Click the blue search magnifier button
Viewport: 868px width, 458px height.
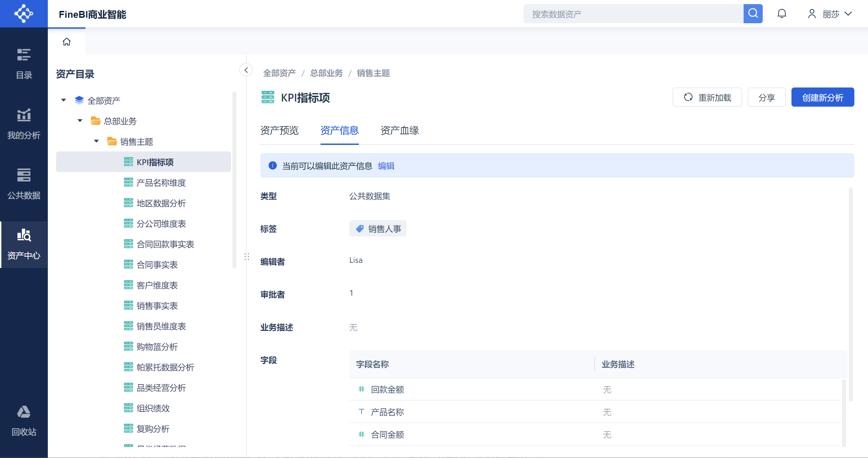753,14
